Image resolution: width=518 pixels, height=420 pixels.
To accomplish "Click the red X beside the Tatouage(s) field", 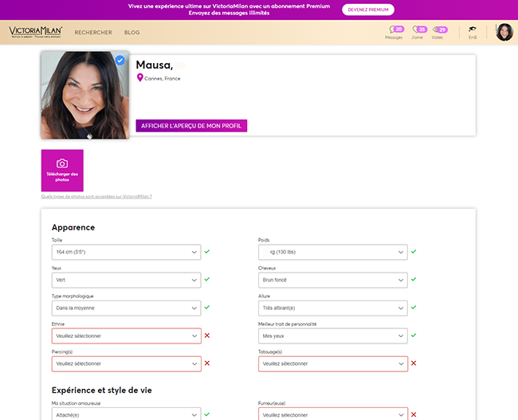I will pyautogui.click(x=414, y=363).
